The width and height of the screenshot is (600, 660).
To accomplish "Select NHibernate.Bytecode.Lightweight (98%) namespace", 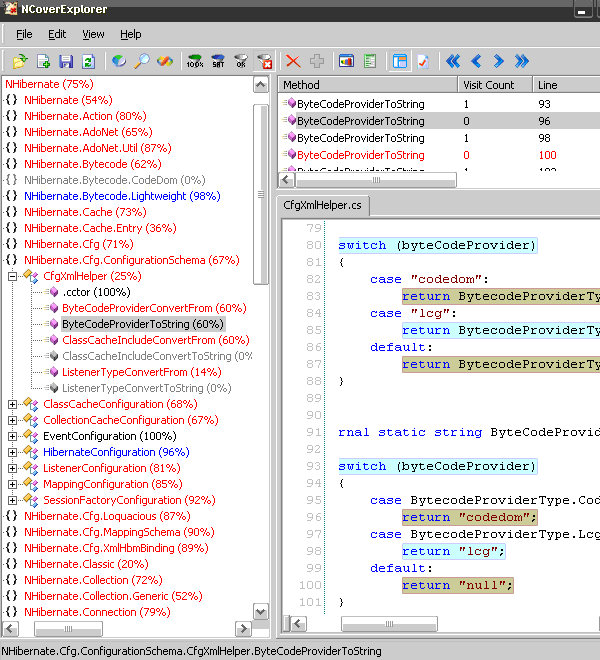I will point(122,196).
